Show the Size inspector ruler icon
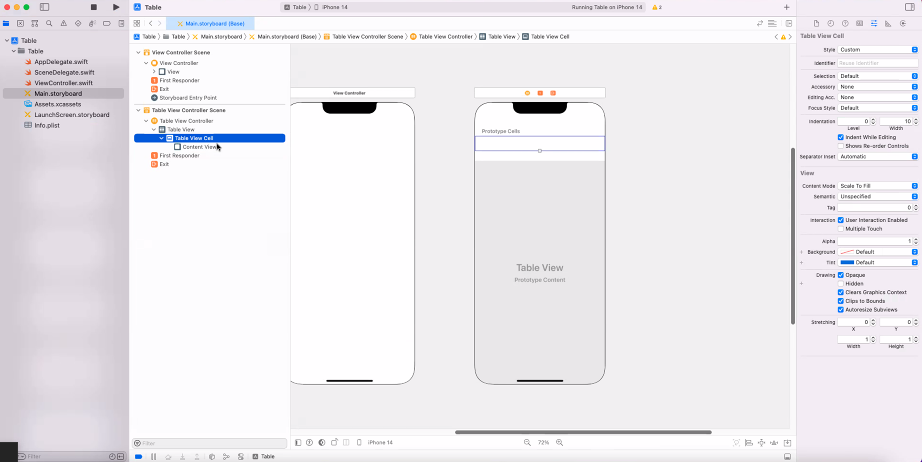This screenshot has height=462, width=922. 888,24
